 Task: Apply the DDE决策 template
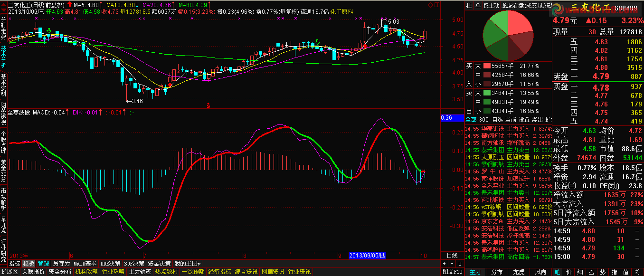pos(111,263)
